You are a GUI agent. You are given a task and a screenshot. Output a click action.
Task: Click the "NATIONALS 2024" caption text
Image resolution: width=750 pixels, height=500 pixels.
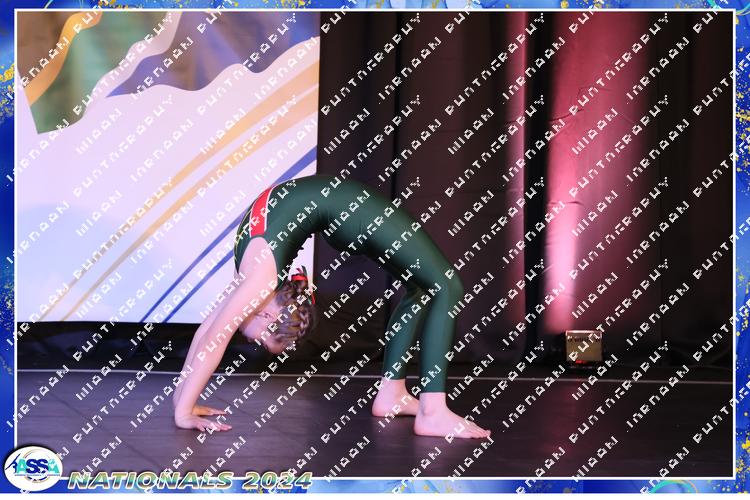[x=190, y=480]
